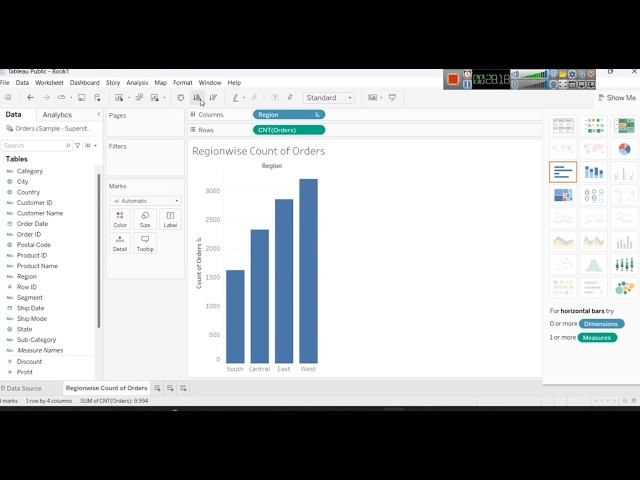
Task: Open the Size marks card
Action: [145, 219]
